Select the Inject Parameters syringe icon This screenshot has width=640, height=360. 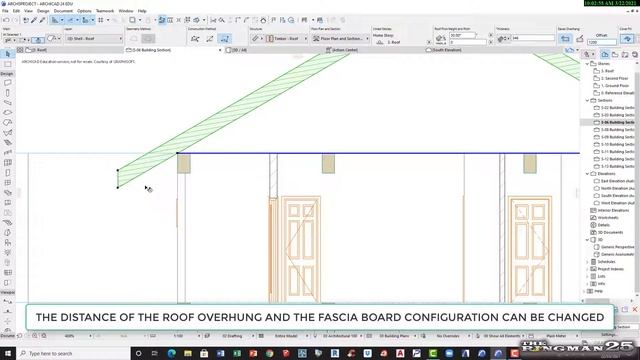point(42,20)
